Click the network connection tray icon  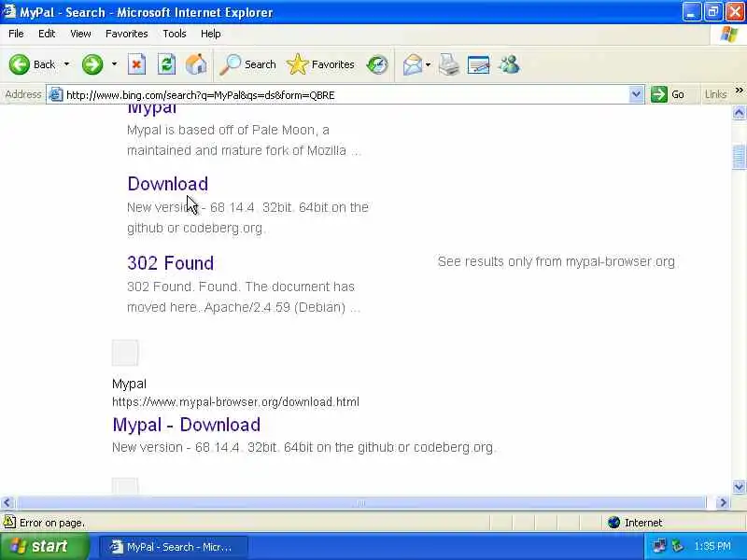tap(660, 546)
